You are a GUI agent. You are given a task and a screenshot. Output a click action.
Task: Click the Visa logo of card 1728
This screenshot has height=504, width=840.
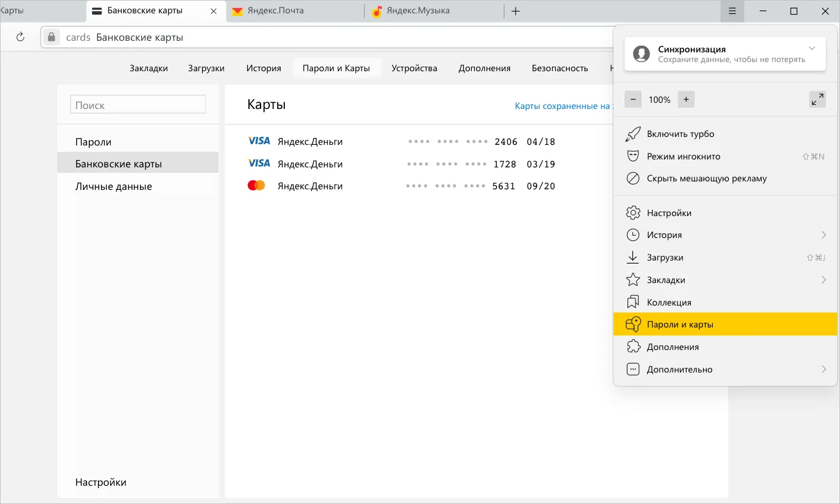point(259,163)
